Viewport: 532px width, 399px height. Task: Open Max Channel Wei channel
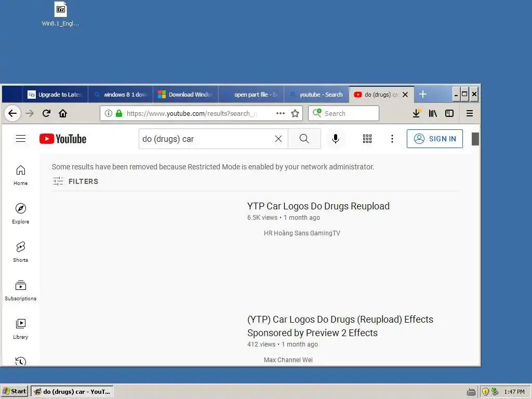[288, 360]
